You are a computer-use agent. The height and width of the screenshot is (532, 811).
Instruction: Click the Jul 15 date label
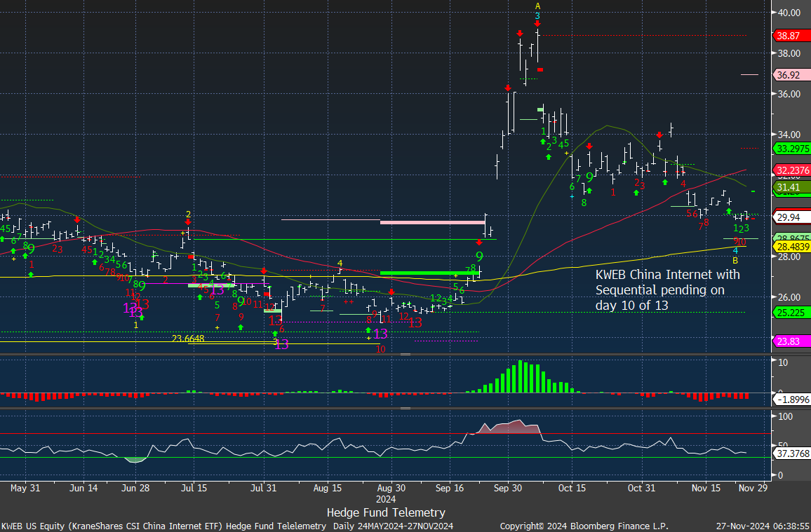point(194,488)
